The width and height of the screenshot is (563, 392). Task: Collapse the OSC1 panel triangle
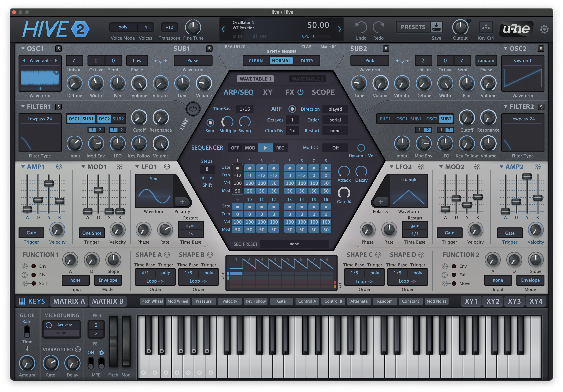point(23,48)
